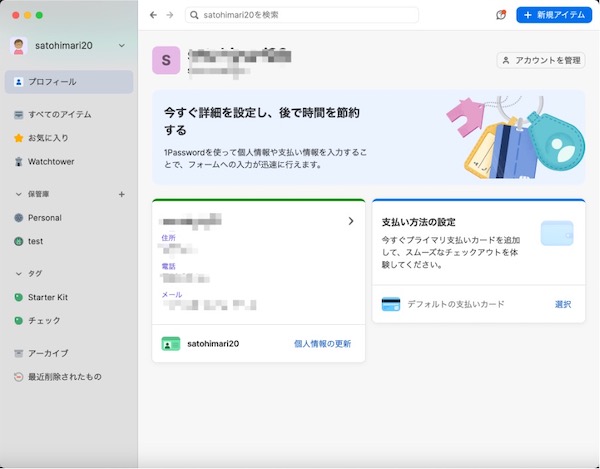Click the 最近削除されたもの icon
Image resolution: width=600 pixels, height=469 pixels.
[x=18, y=377]
